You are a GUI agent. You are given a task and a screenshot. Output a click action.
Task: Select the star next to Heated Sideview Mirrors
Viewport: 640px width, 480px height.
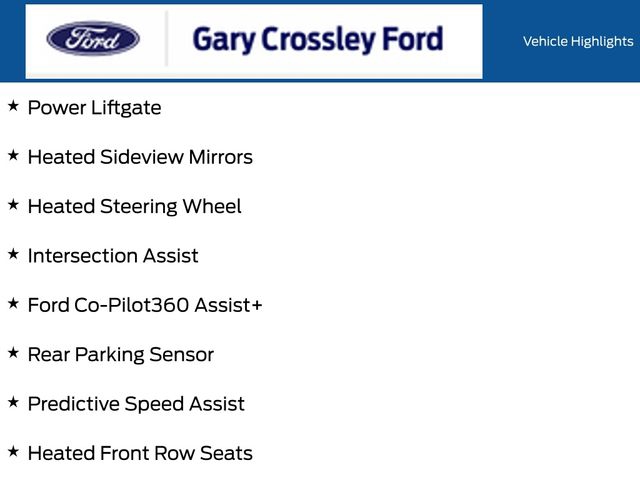(x=13, y=155)
